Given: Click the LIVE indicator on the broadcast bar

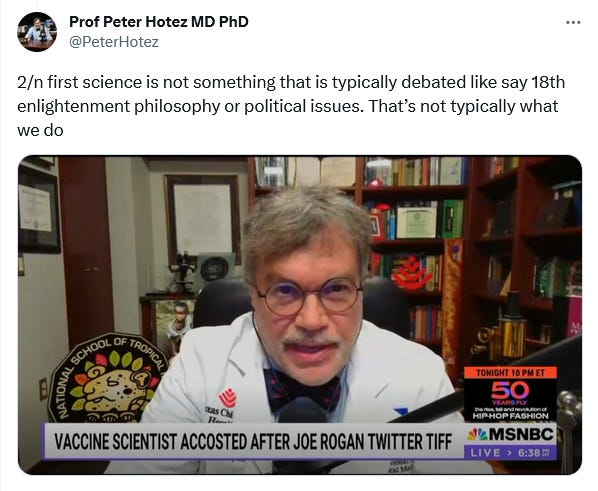Looking at the screenshot, I should (x=485, y=452).
